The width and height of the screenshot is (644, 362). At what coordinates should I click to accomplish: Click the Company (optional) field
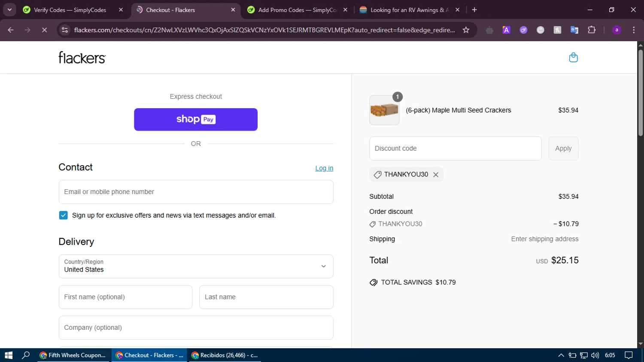tap(196, 328)
